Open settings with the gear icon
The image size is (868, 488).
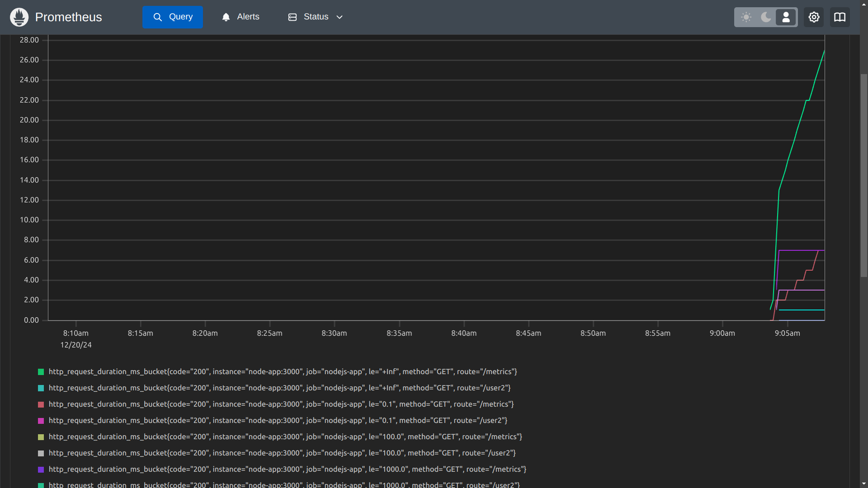814,17
